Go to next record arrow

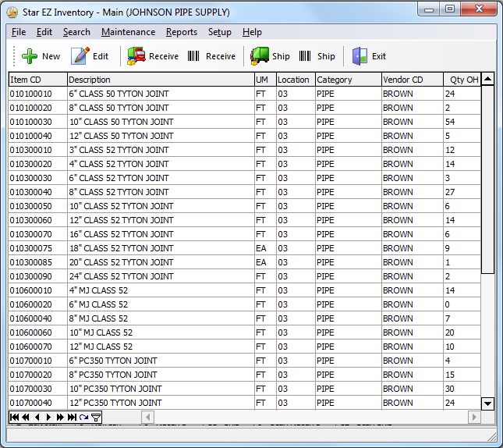coord(48,417)
